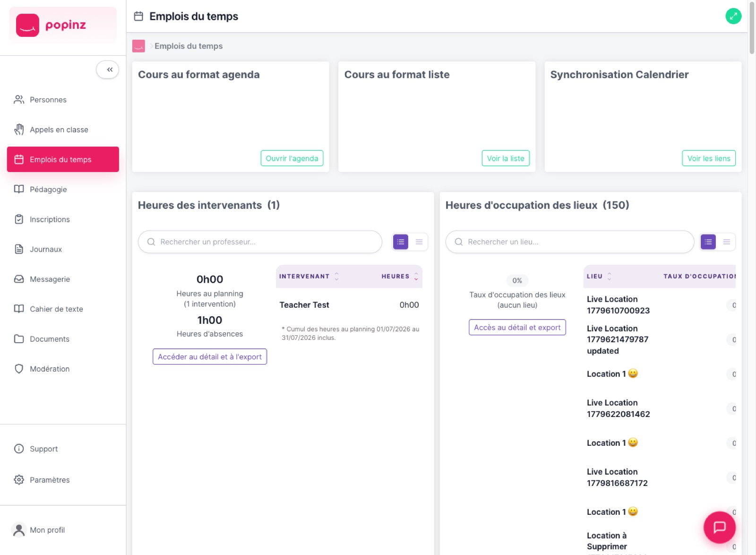Open the Personnes menu
756x555 pixels.
tap(63, 100)
